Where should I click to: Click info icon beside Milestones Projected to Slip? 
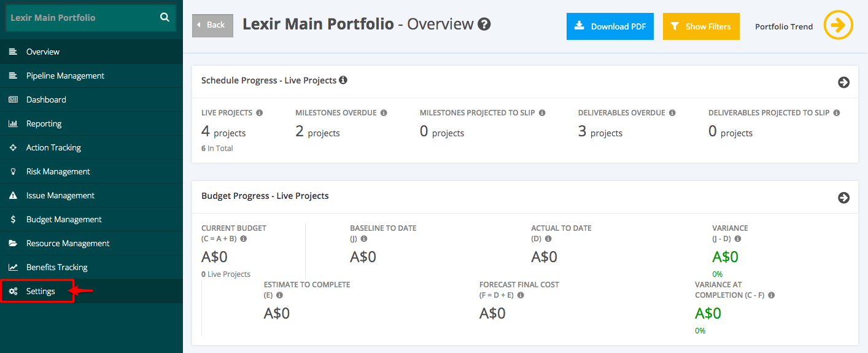tap(542, 113)
